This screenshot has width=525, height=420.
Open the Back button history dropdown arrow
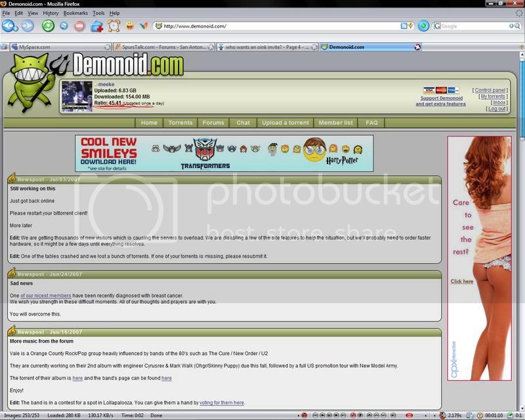[16, 30]
